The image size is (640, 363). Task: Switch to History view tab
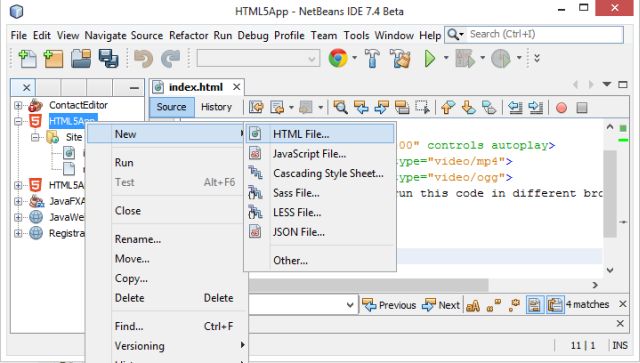tap(216, 107)
